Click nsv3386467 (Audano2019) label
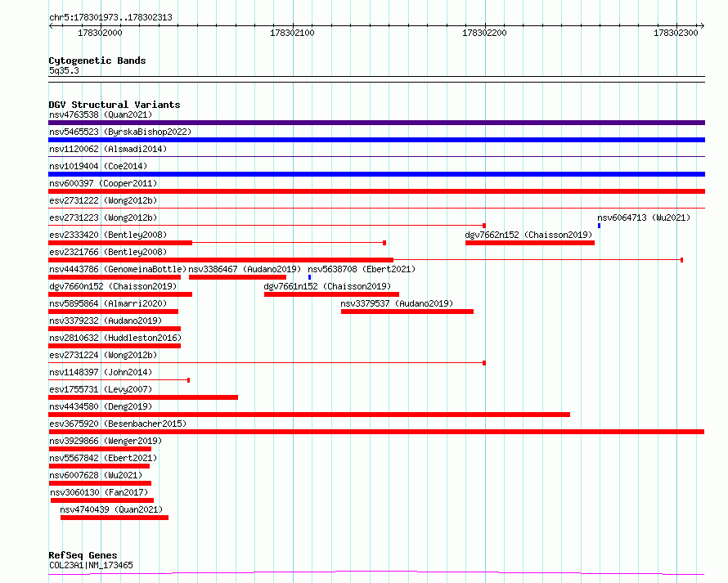The width and height of the screenshot is (728, 583). [245, 269]
